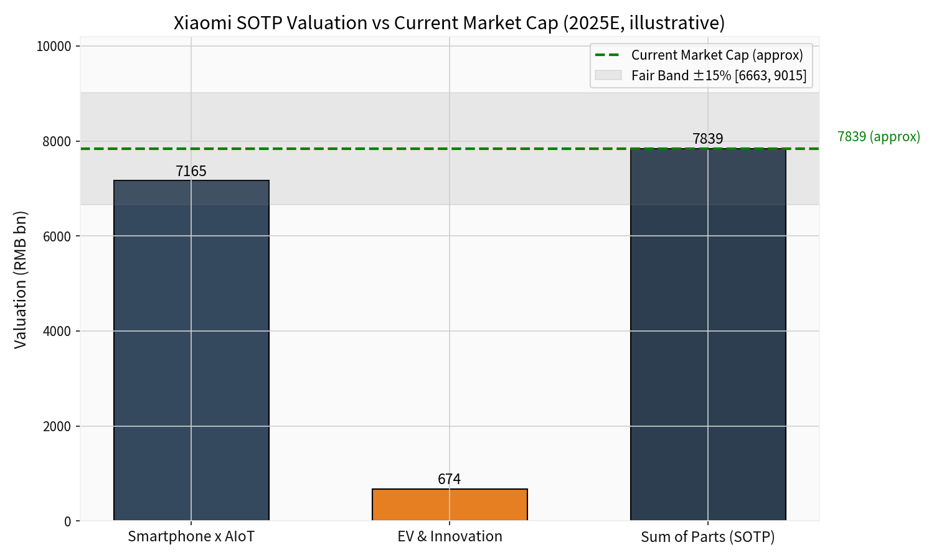Viewport: 934px width, 560px height.
Task: Click the 7165 value label
Action: (191, 172)
